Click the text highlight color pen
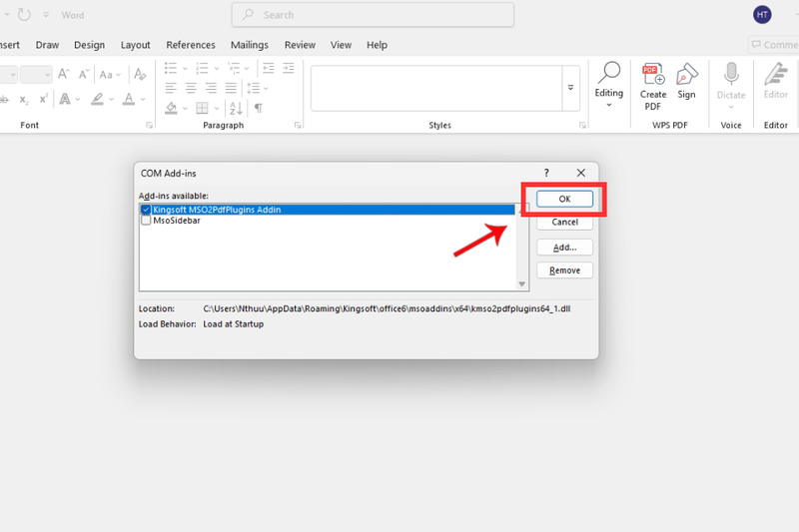The width and height of the screenshot is (799, 532). [97, 99]
